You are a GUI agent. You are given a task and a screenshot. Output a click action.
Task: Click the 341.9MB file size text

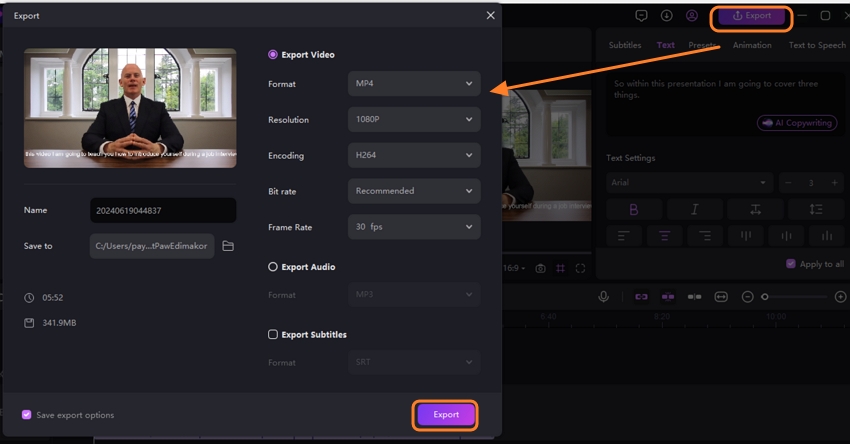[59, 323]
